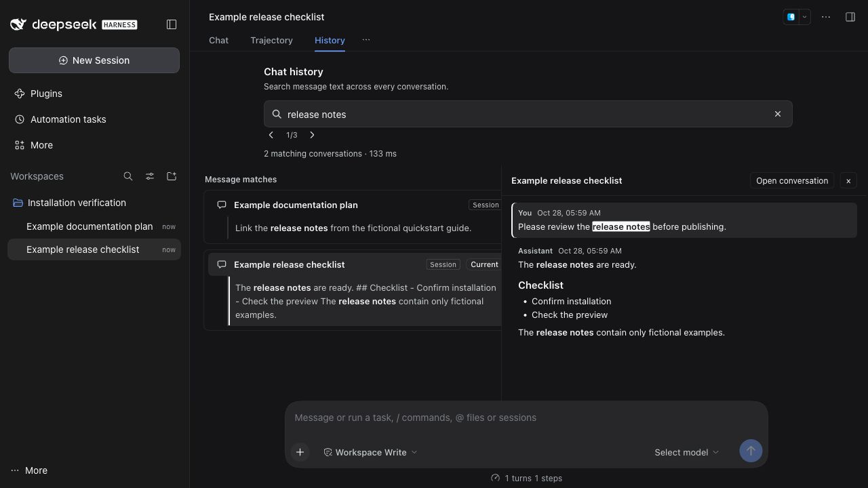This screenshot has width=868, height=488.
Task: Select the Example release checklist match result
Action: click(x=353, y=290)
